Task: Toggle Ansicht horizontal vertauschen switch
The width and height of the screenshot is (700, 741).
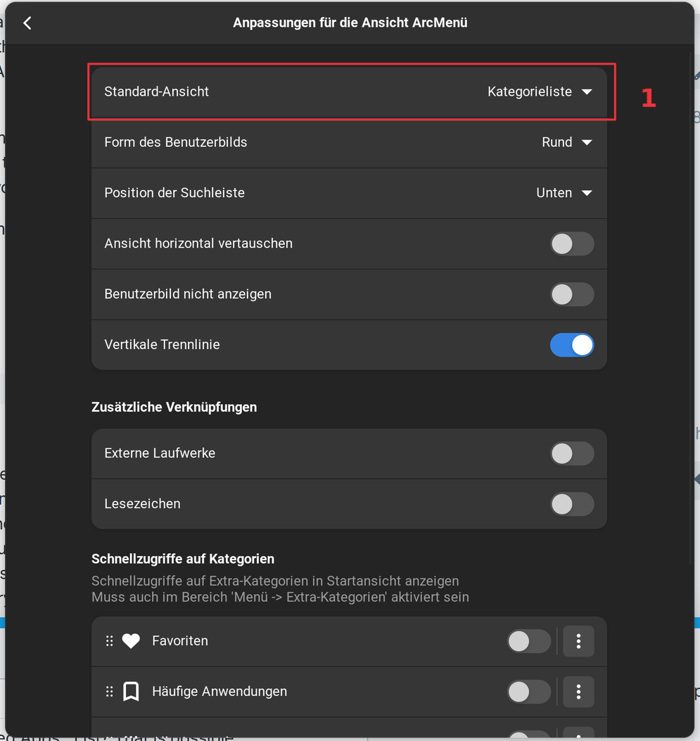Action: click(571, 244)
